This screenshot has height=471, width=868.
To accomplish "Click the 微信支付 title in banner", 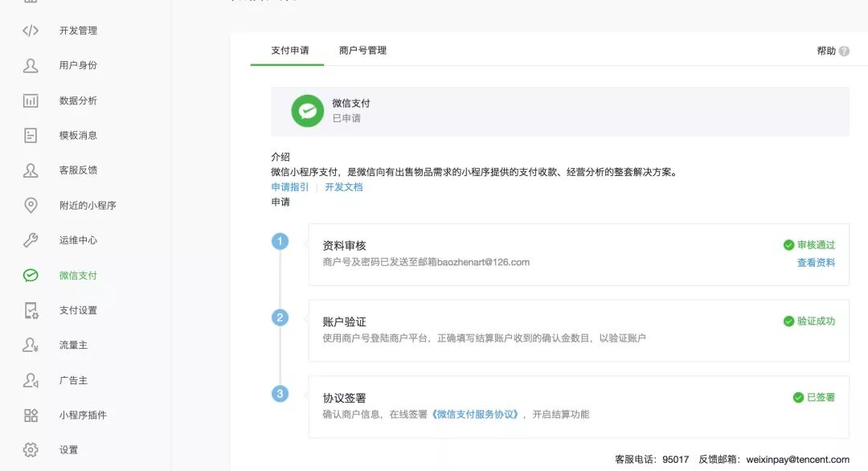I will tap(351, 104).
